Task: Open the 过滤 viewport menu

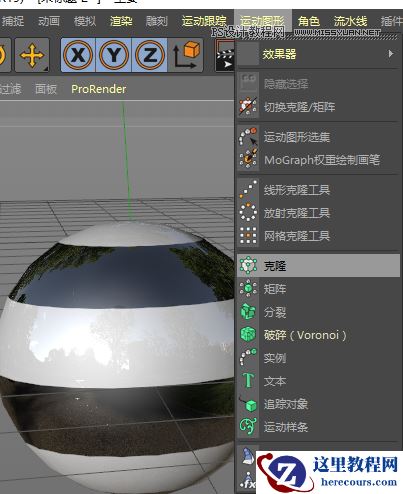Action: pos(10,89)
